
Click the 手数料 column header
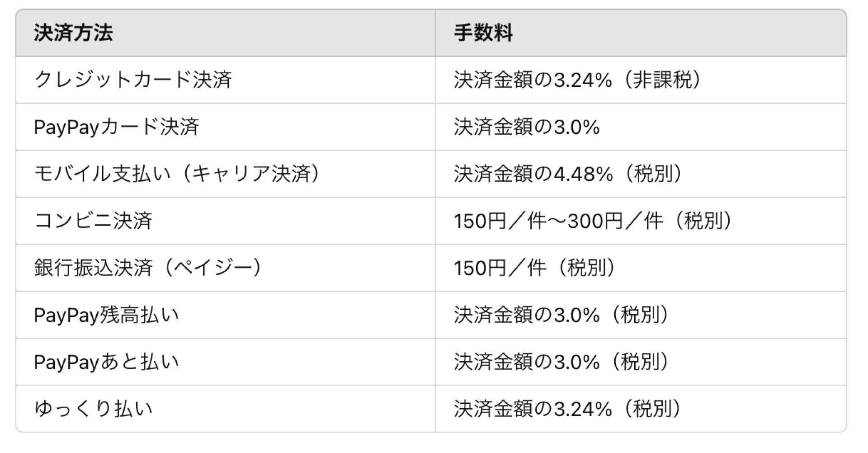pos(641,33)
